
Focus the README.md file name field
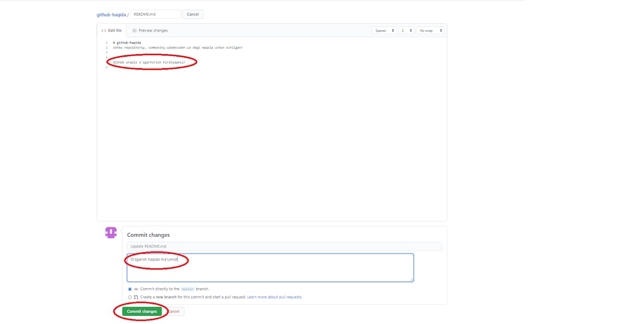pyautogui.click(x=155, y=14)
